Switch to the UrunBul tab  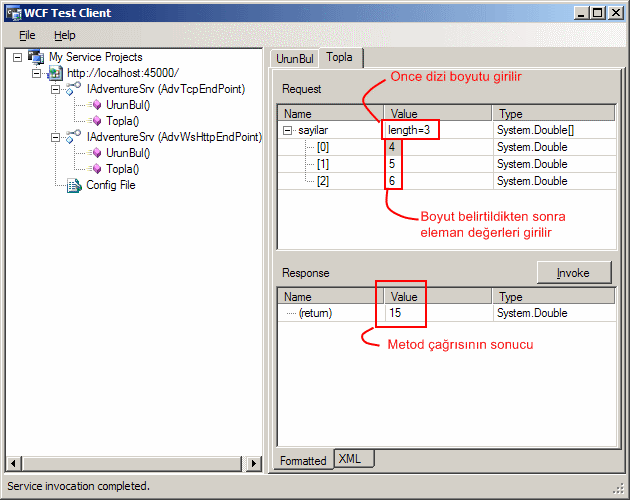(x=294, y=59)
